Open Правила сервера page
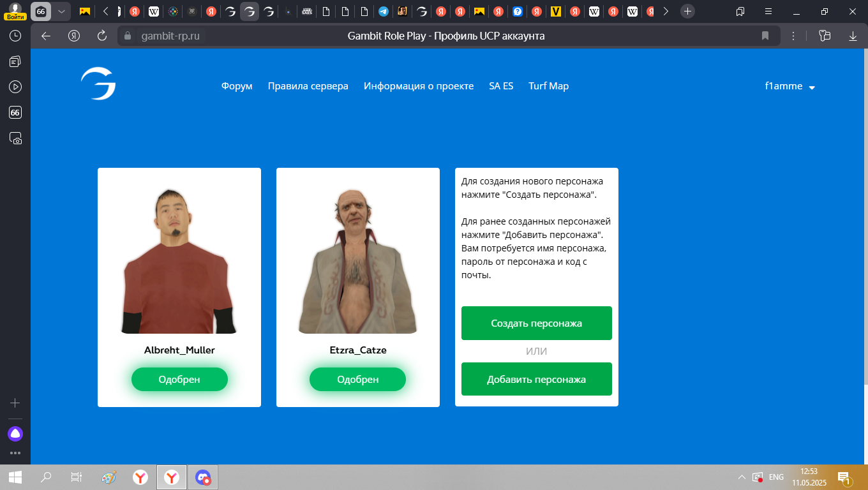The width and height of the screenshot is (868, 490). click(x=308, y=86)
